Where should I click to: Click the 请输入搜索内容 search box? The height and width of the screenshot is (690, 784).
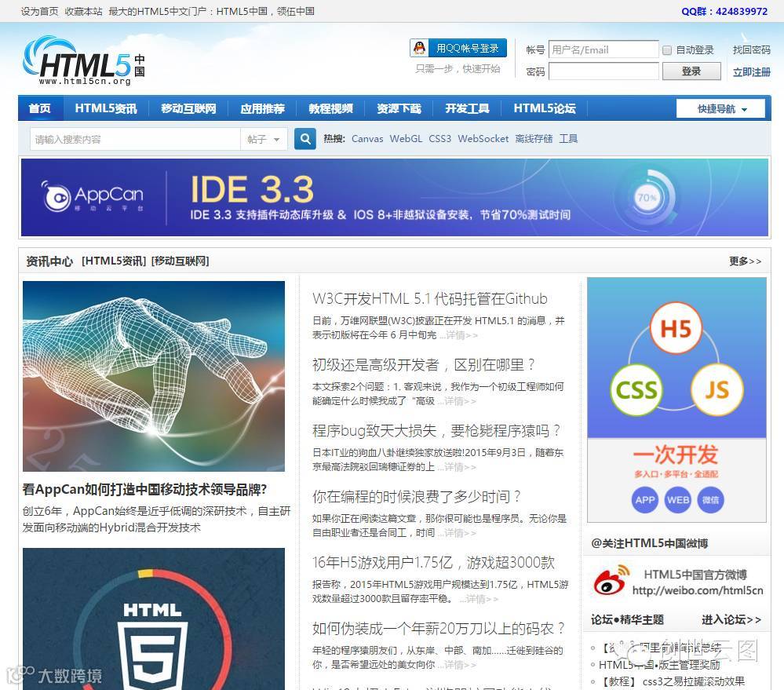point(135,139)
